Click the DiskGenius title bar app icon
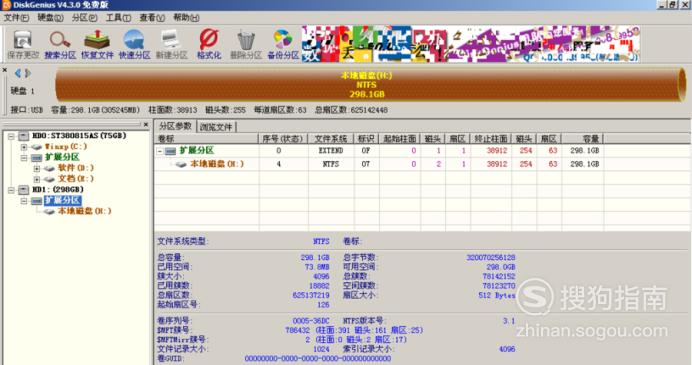 [x=6, y=5]
